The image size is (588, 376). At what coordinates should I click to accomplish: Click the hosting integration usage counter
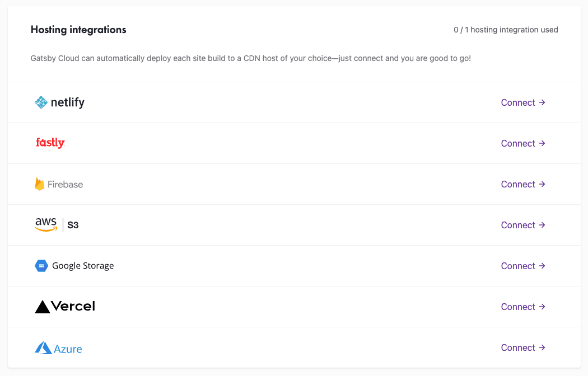click(506, 30)
